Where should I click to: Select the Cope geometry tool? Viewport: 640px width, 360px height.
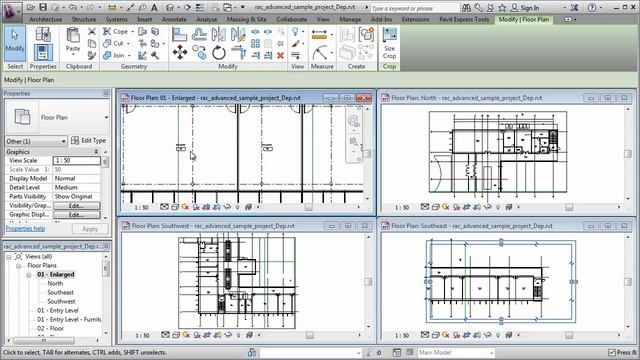pyautogui.click(x=115, y=31)
